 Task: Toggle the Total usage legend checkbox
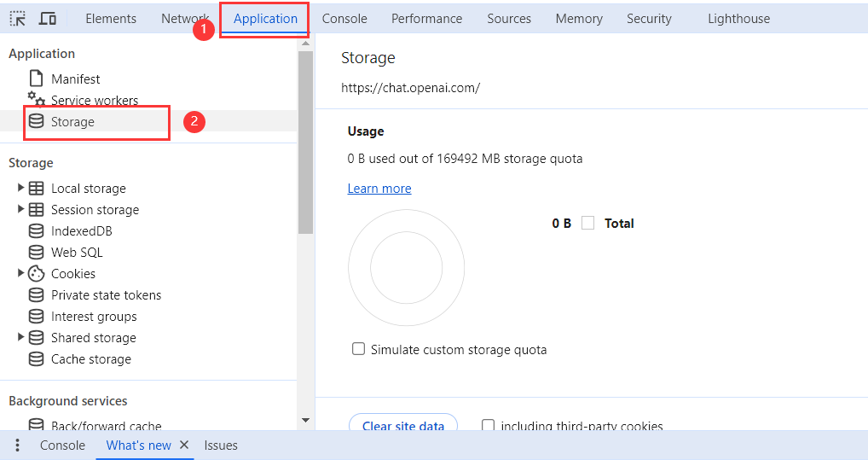(587, 223)
